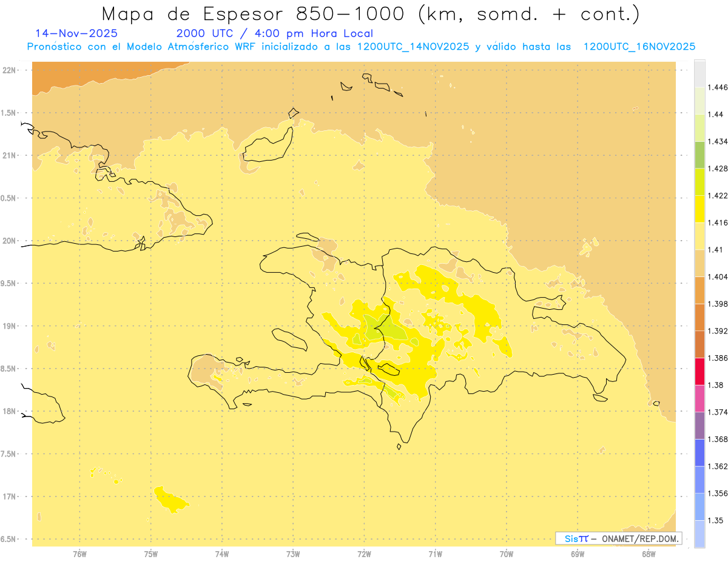The height and width of the screenshot is (562, 728).
Task: Pick the legend orange band between 1.398 and 1.404
Action: pyautogui.click(x=699, y=290)
